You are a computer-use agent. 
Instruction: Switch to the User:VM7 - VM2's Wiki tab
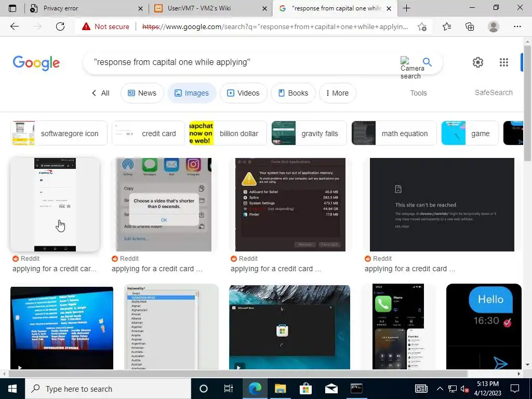210,8
